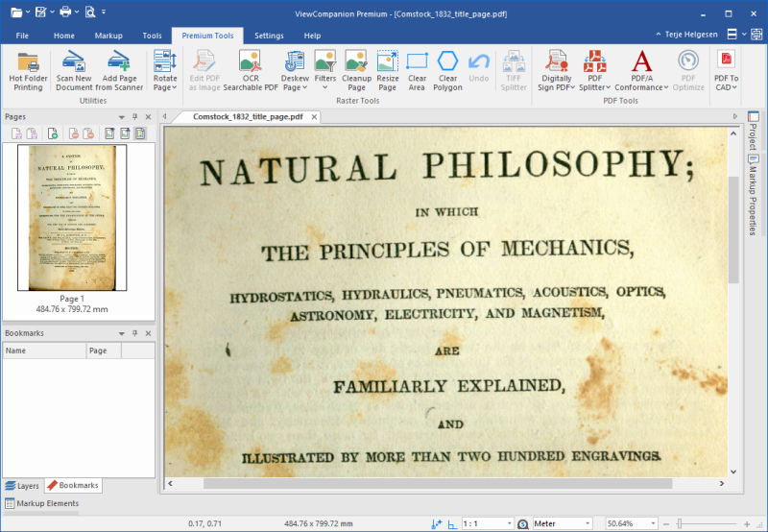Open the Digitally Sign PDF dropdown
Screen dimensions: 768x532
coord(556,83)
